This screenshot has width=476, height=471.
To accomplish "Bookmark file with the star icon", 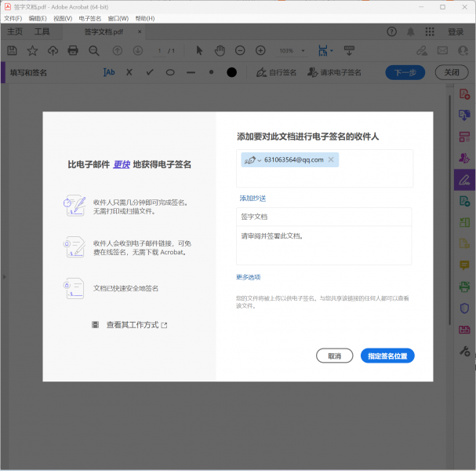I will (x=32, y=50).
